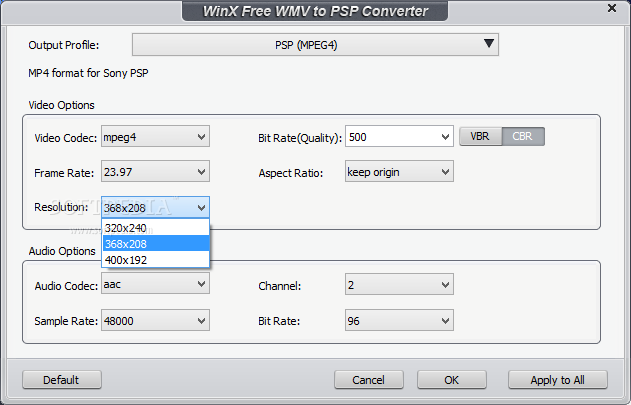Open the Frame Rate 23.97 dropdown
Viewport: 631px width, 405px height.
click(x=155, y=171)
